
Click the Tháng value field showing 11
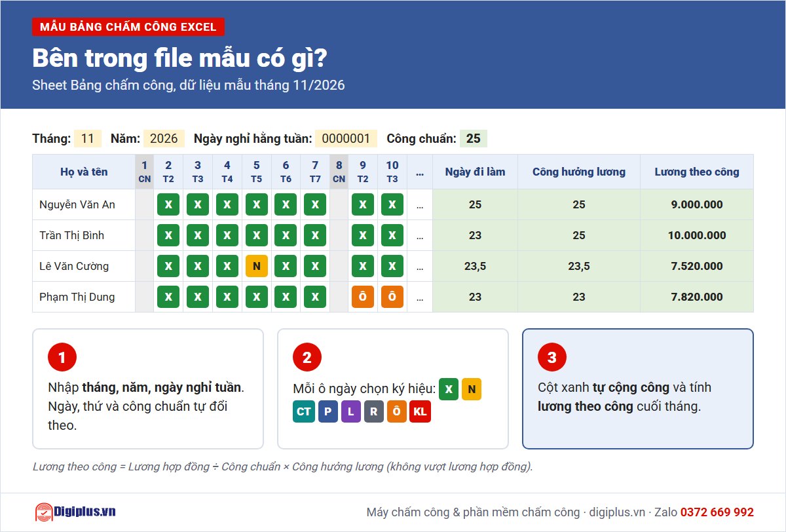click(x=88, y=138)
